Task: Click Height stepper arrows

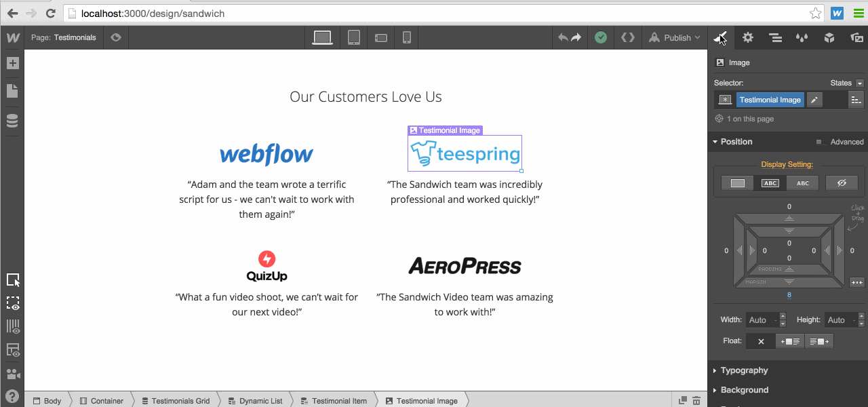Action: coord(861,319)
